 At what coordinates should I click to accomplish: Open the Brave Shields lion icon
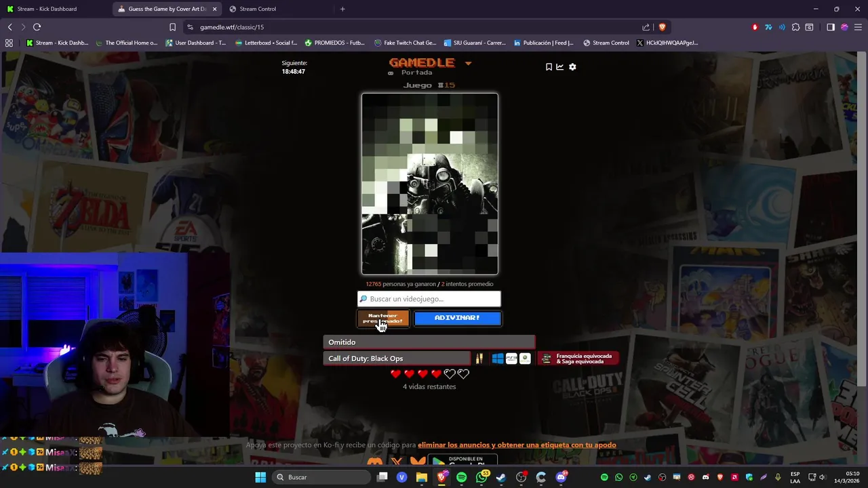pos(663,27)
